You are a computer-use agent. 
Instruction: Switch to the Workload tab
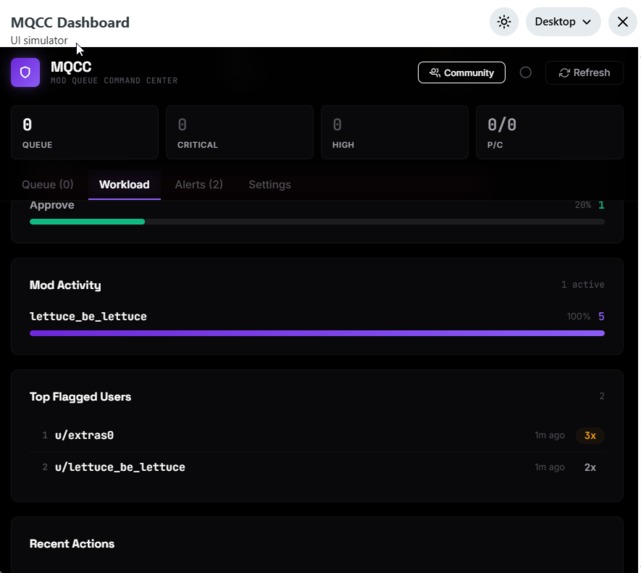tap(124, 185)
